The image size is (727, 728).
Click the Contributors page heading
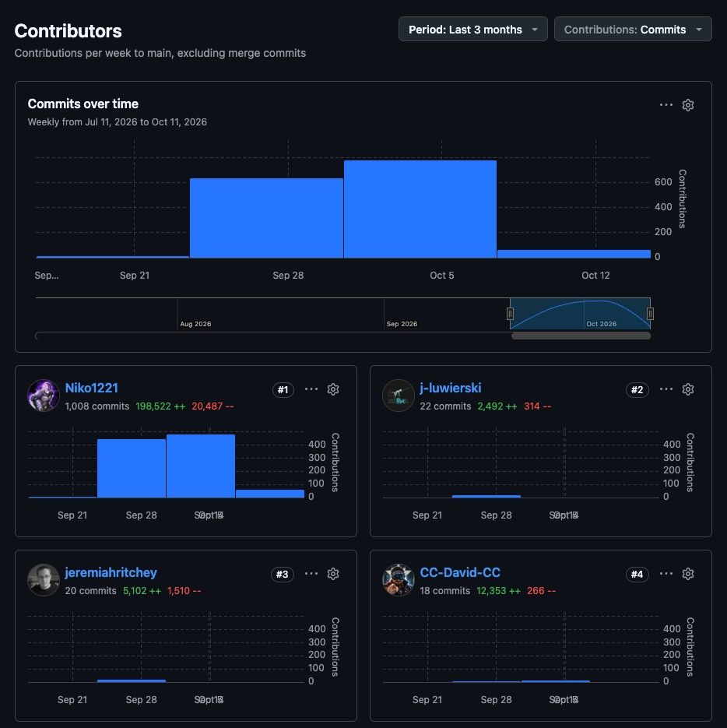68,31
